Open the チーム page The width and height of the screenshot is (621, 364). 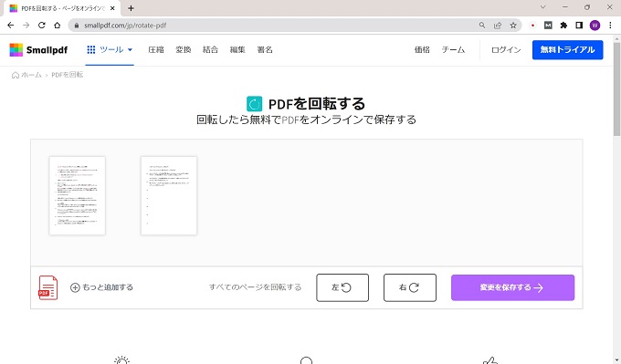point(453,50)
